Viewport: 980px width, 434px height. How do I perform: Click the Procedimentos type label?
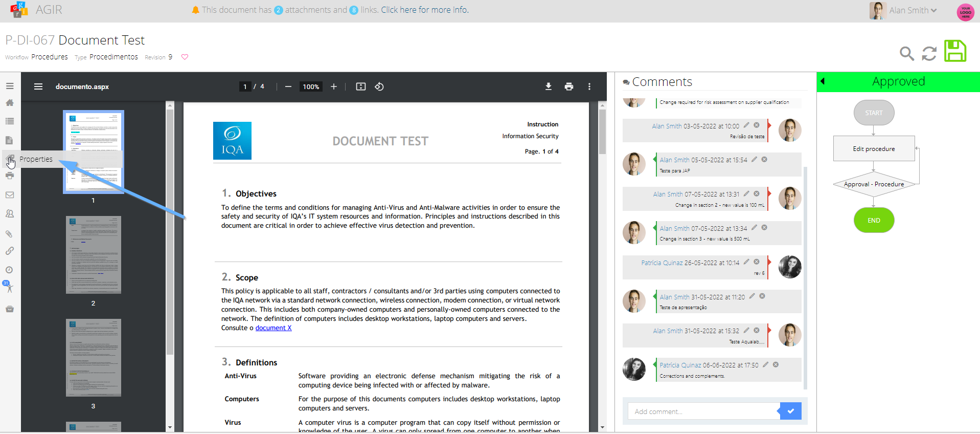point(113,57)
